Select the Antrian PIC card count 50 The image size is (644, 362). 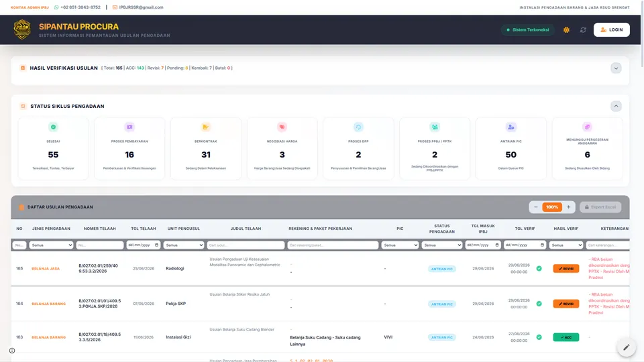[x=511, y=155]
